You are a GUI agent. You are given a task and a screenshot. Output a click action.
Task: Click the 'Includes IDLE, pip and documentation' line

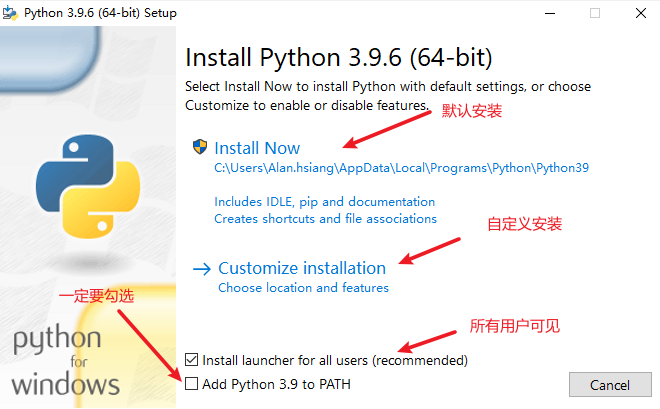[325, 201]
